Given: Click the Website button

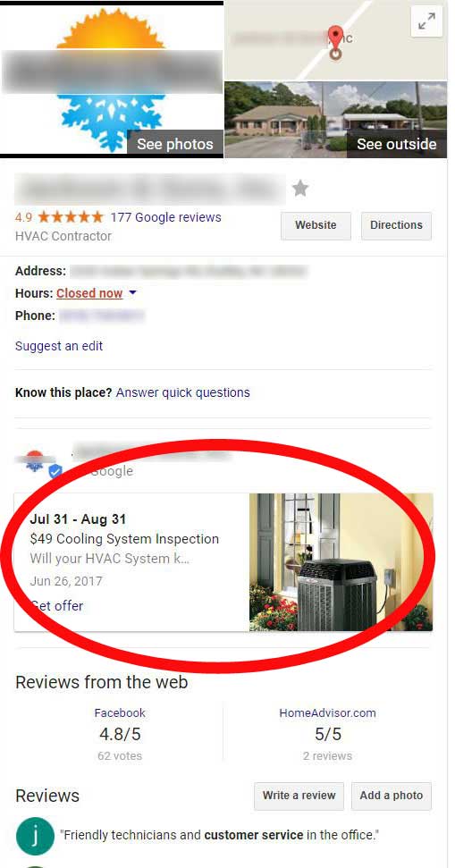Looking at the screenshot, I should point(316,225).
